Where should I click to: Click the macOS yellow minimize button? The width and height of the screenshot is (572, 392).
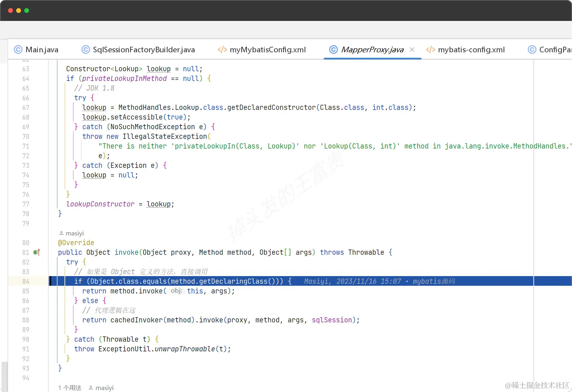[19, 10]
